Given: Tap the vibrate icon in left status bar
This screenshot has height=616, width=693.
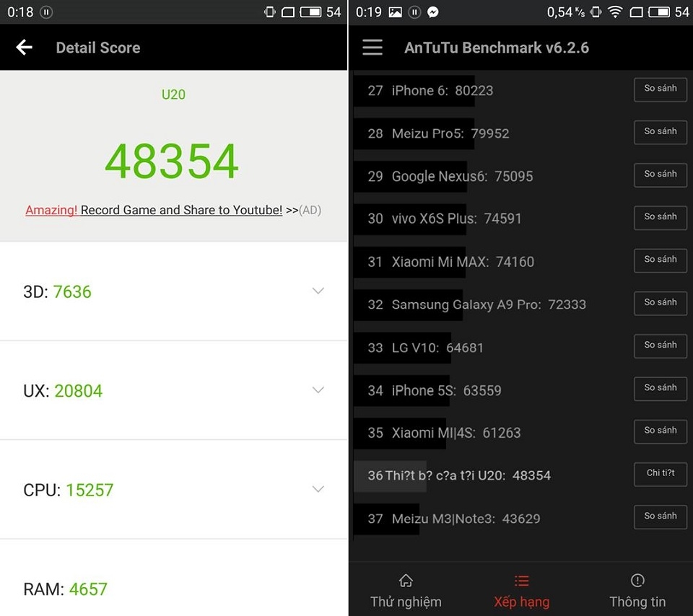Looking at the screenshot, I should 269,12.
